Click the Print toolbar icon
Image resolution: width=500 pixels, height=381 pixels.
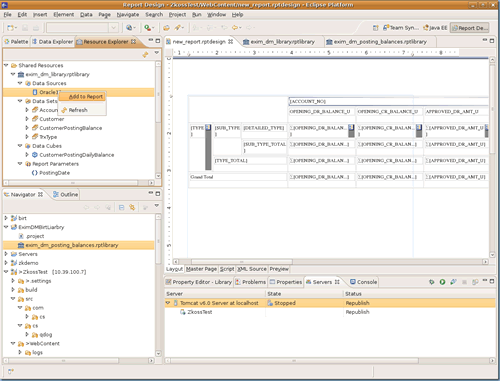click(x=36, y=28)
